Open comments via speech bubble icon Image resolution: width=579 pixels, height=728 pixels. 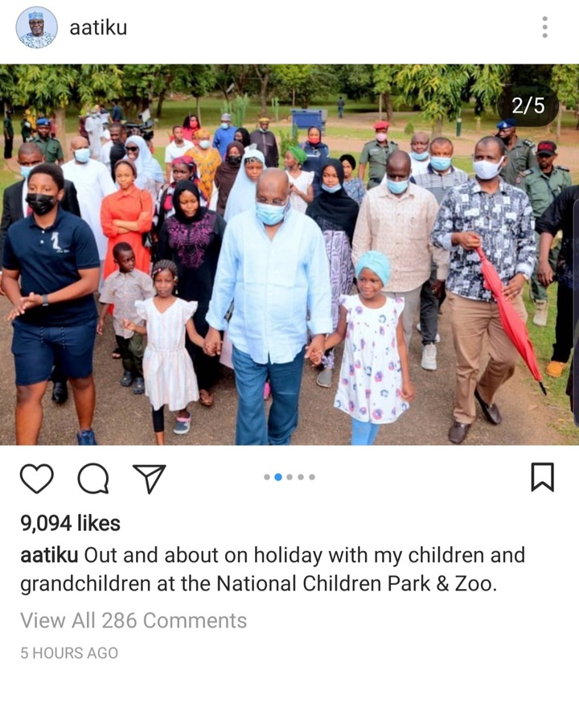(x=93, y=478)
